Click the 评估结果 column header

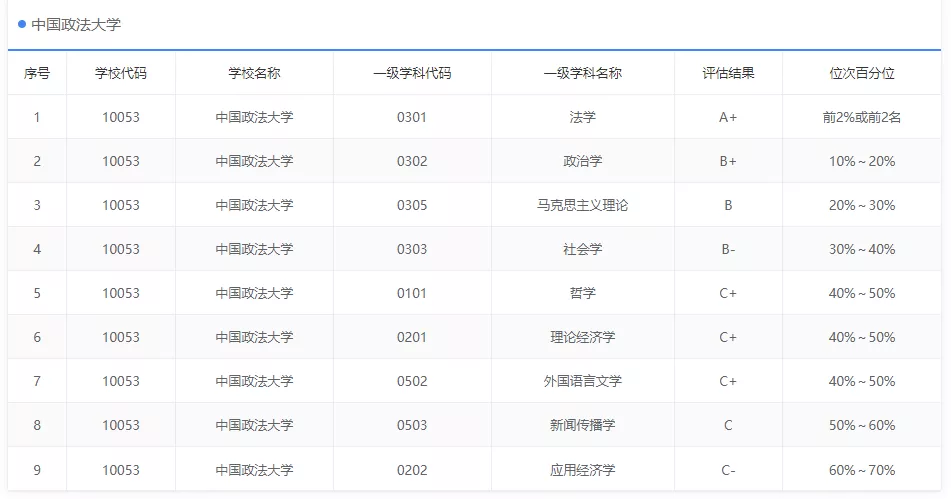click(x=728, y=73)
